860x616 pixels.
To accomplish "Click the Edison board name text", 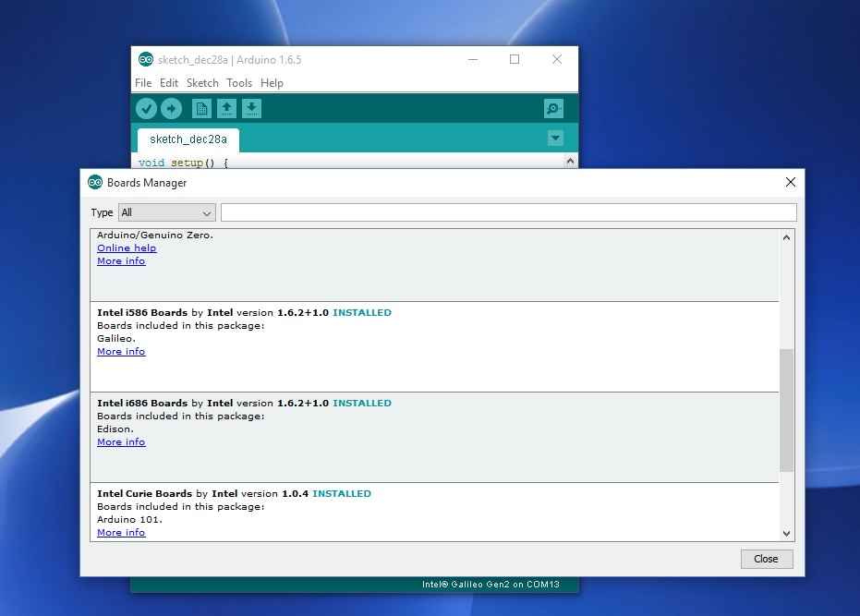I will click(115, 429).
